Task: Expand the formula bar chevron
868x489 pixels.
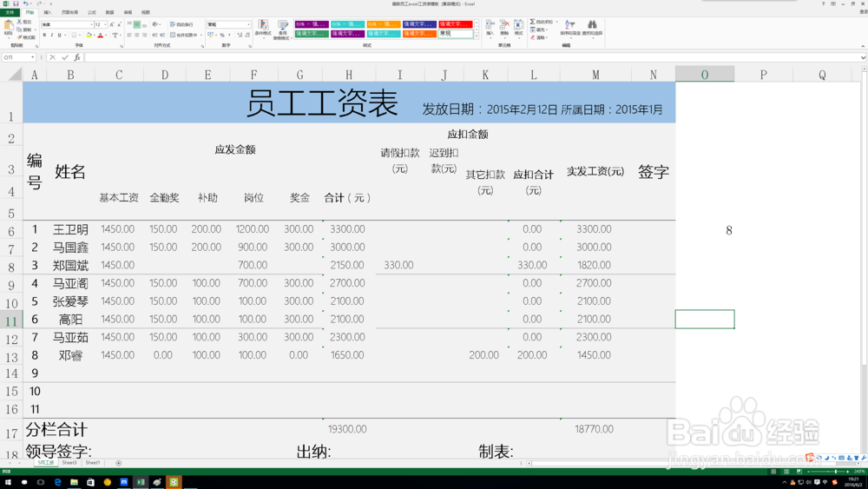Action: tap(863, 57)
